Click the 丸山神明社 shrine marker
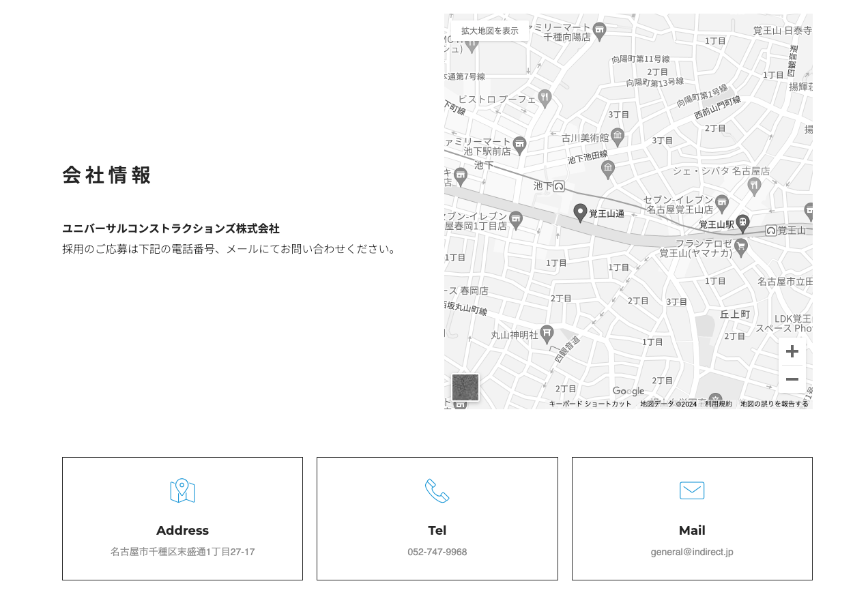 tap(547, 333)
